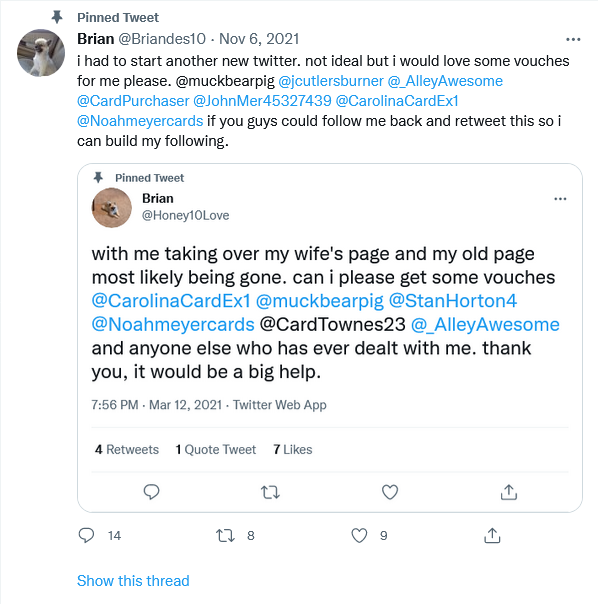Open @jcutlersburner mention link
The width and height of the screenshot is (598, 604).
331,81
